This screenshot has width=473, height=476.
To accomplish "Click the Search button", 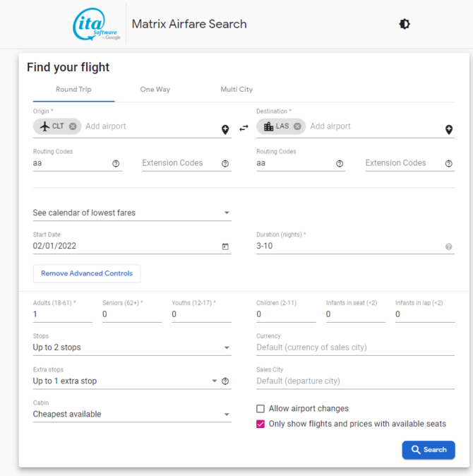I will (429, 450).
